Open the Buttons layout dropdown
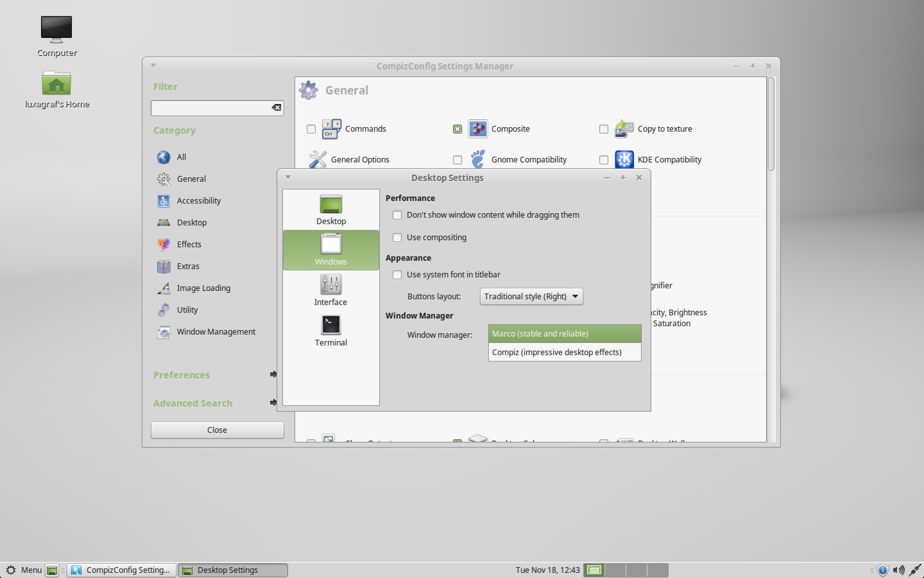Image resolution: width=924 pixels, height=578 pixels. point(531,296)
